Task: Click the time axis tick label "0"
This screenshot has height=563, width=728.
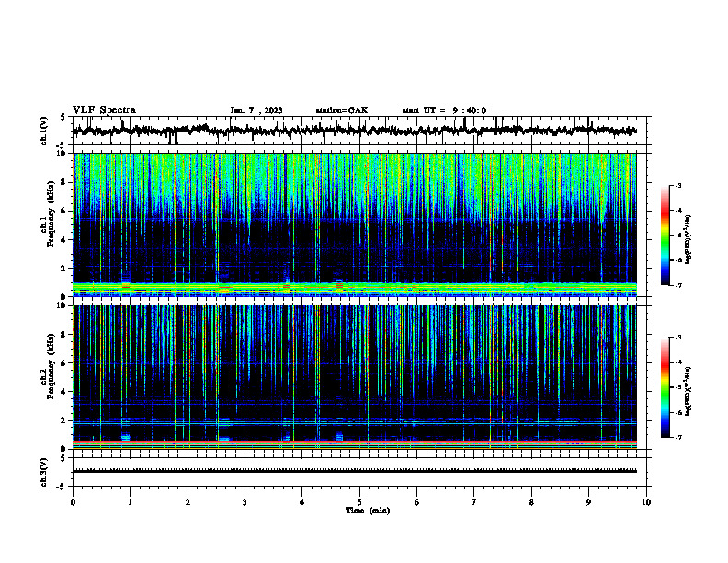Action: [x=73, y=502]
